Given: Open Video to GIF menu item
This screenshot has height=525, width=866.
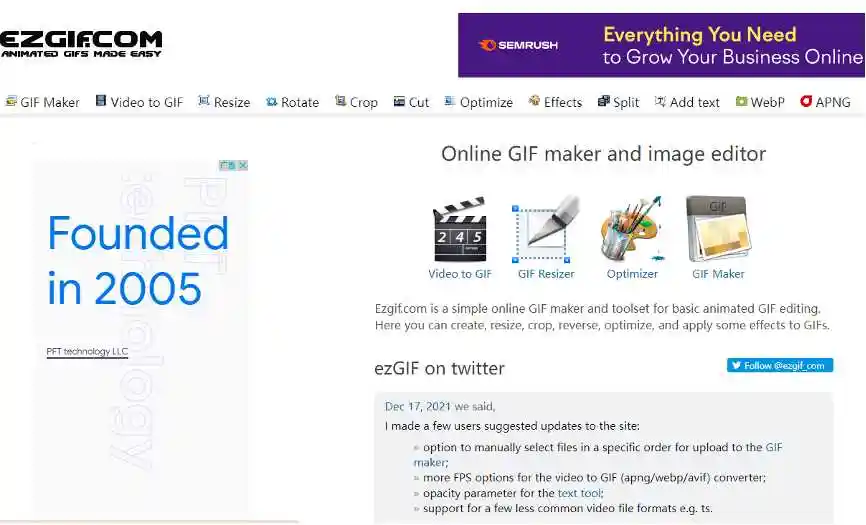Looking at the screenshot, I should [x=139, y=102].
